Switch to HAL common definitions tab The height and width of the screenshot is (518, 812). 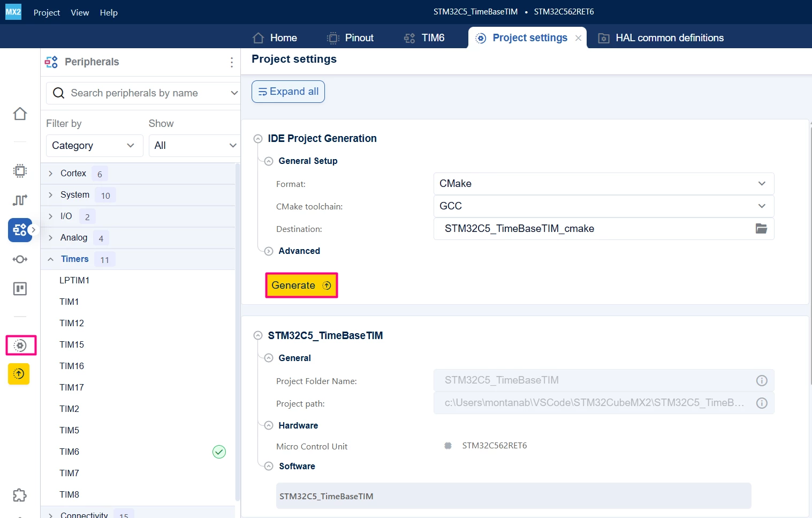(661, 38)
